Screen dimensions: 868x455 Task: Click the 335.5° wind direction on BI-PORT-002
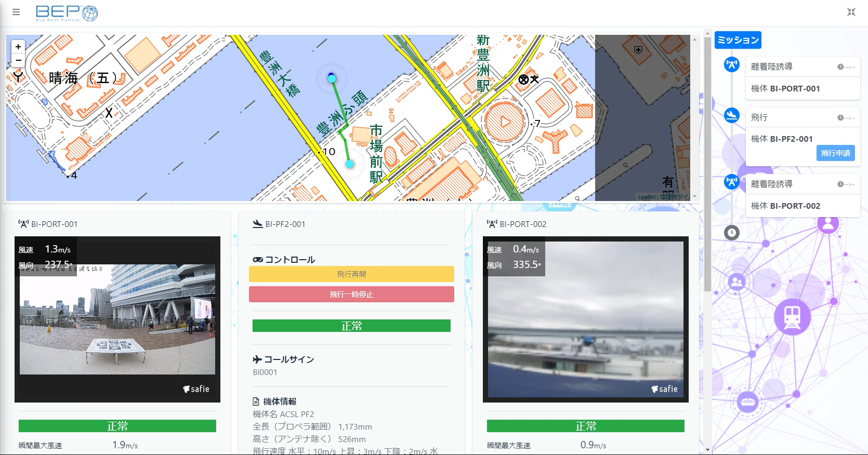click(x=527, y=264)
